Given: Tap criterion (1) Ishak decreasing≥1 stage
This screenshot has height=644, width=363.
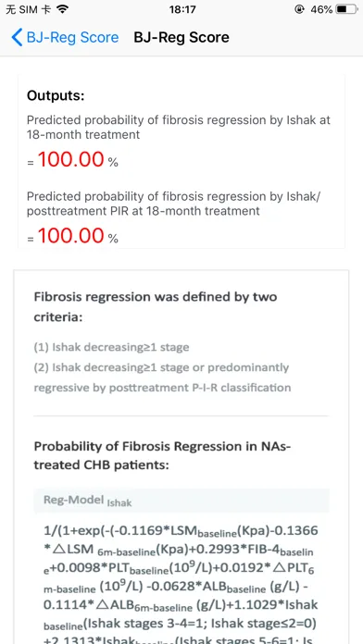Looking at the screenshot, I should click(x=111, y=347).
